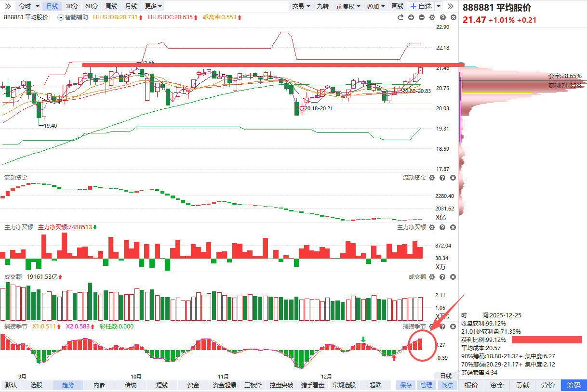Switch to the 30分 period
The width and height of the screenshot is (587, 392).
pos(71,6)
